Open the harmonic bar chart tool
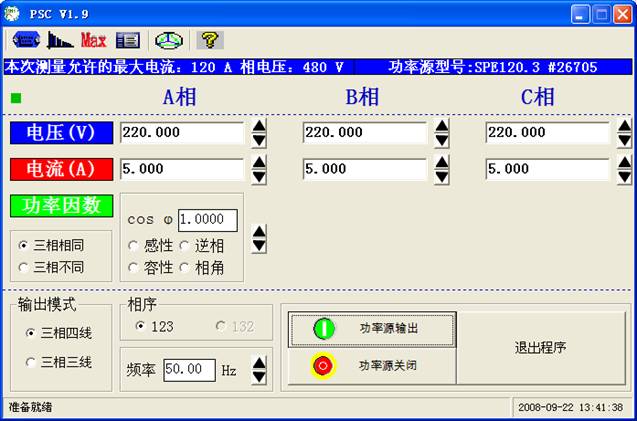Screen dimensions: 637x421 click(x=60, y=40)
